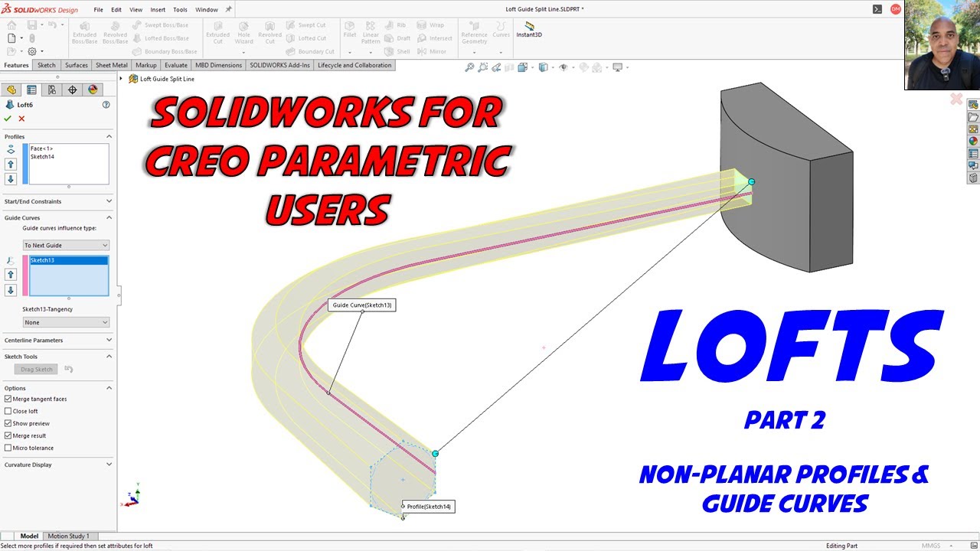Viewport: 980px width, 551px height.
Task: Switch to the Sheet Metal tab
Action: (x=112, y=65)
